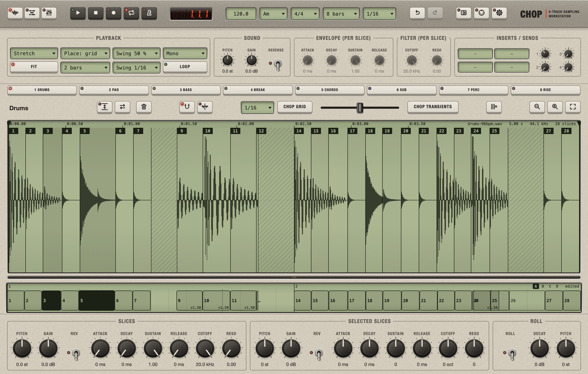Image resolution: width=588 pixels, height=374 pixels.
Task: Click the fullscreen expand waveform icon
Action: tap(573, 107)
